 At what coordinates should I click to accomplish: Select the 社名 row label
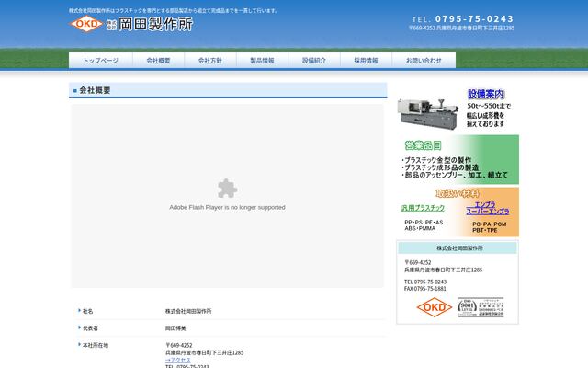pos(87,311)
